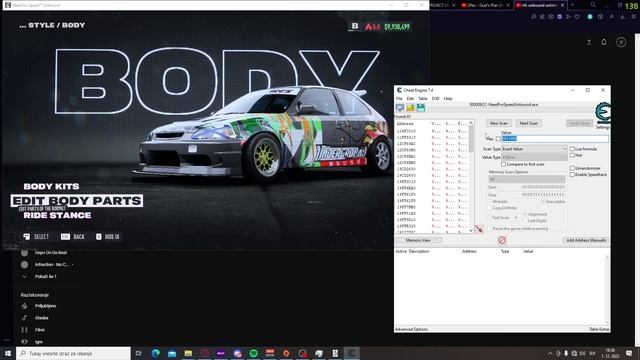
Task: Click the Depo On Da Beat sidebar entry
Action: coord(44,253)
